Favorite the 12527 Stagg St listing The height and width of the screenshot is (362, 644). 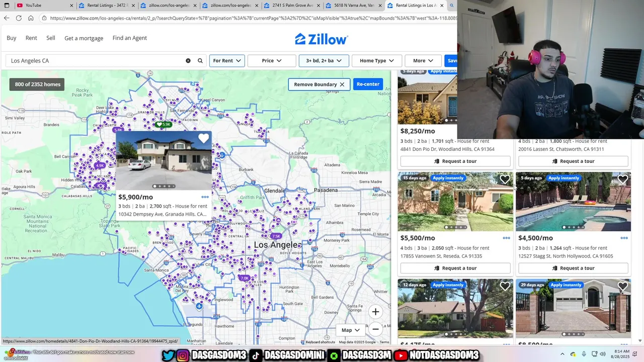click(x=622, y=179)
